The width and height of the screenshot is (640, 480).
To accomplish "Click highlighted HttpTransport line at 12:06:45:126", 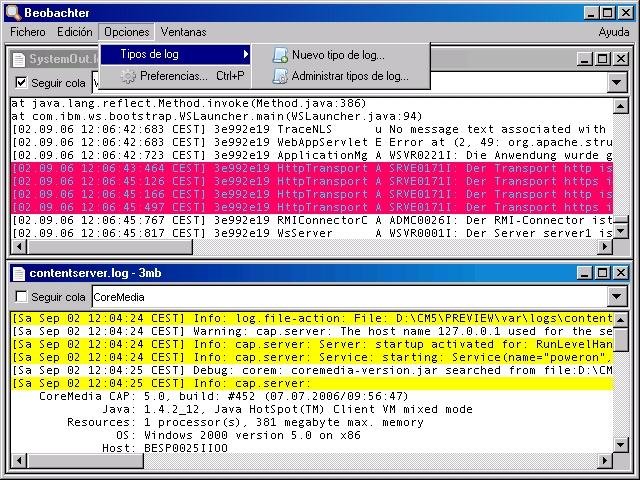I will coord(312,182).
